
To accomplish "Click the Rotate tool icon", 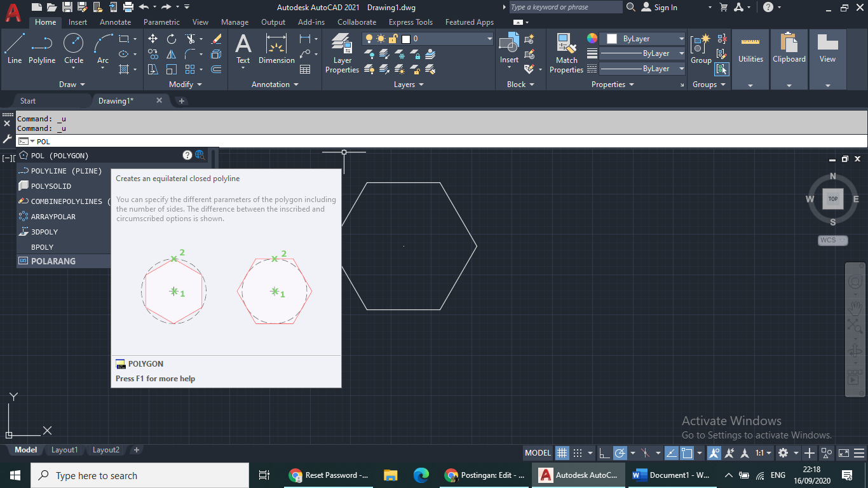I will tap(172, 39).
